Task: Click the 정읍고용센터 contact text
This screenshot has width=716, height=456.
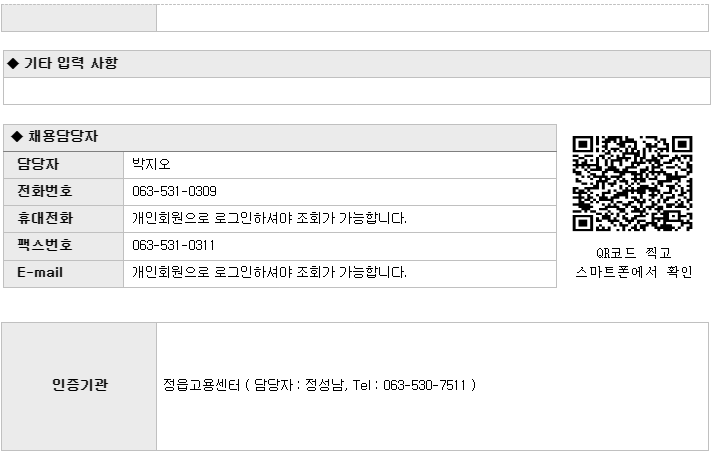Action: point(320,385)
